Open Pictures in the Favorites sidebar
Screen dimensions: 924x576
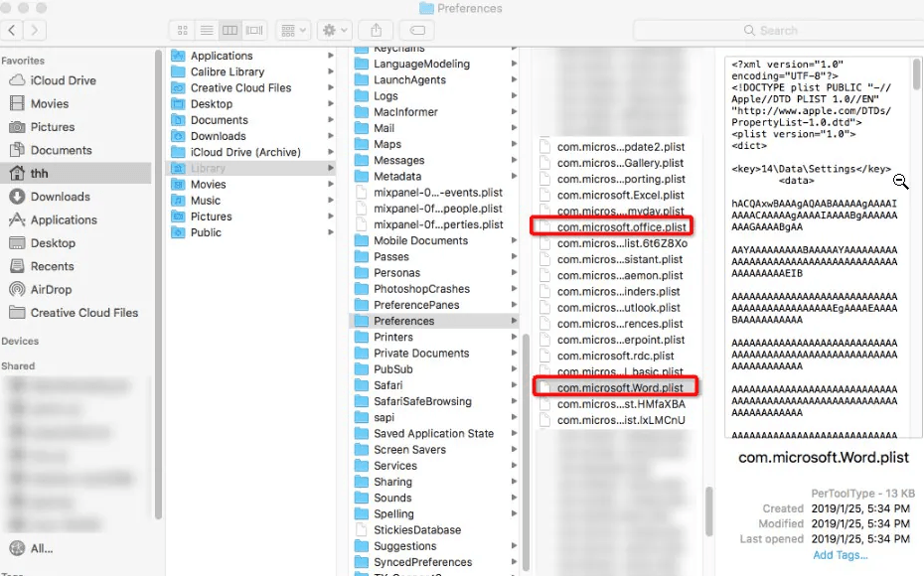[x=53, y=127]
